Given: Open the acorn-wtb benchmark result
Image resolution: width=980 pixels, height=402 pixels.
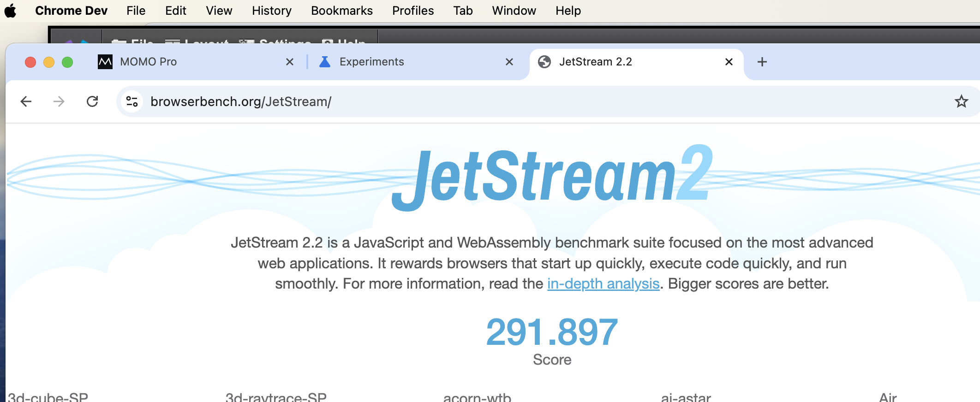Looking at the screenshot, I should pyautogui.click(x=477, y=397).
